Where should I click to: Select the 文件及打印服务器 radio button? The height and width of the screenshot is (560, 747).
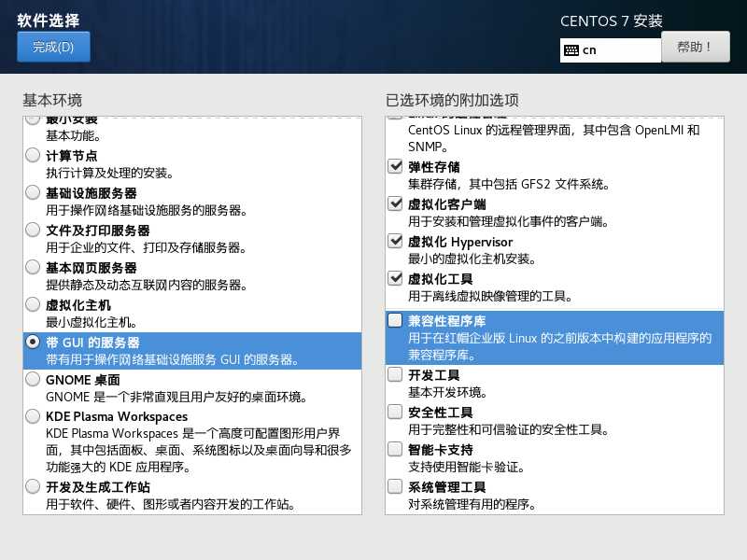[x=33, y=230]
